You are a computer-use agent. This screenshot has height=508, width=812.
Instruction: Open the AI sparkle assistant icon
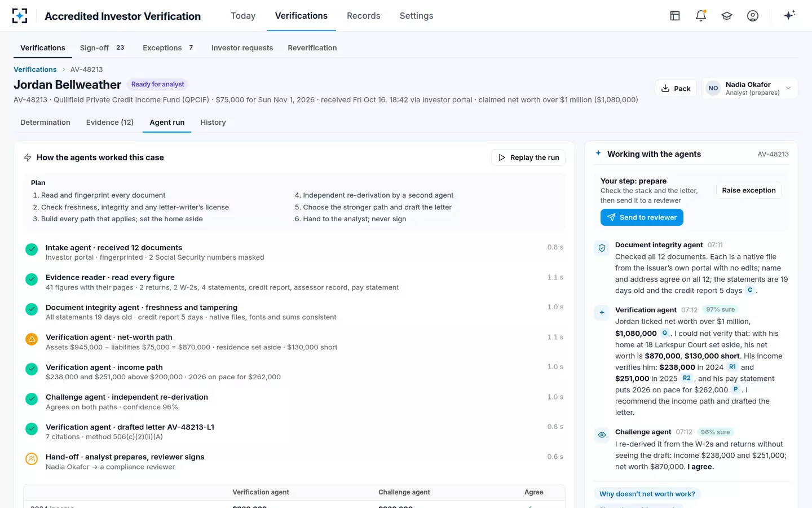pyautogui.click(x=789, y=15)
